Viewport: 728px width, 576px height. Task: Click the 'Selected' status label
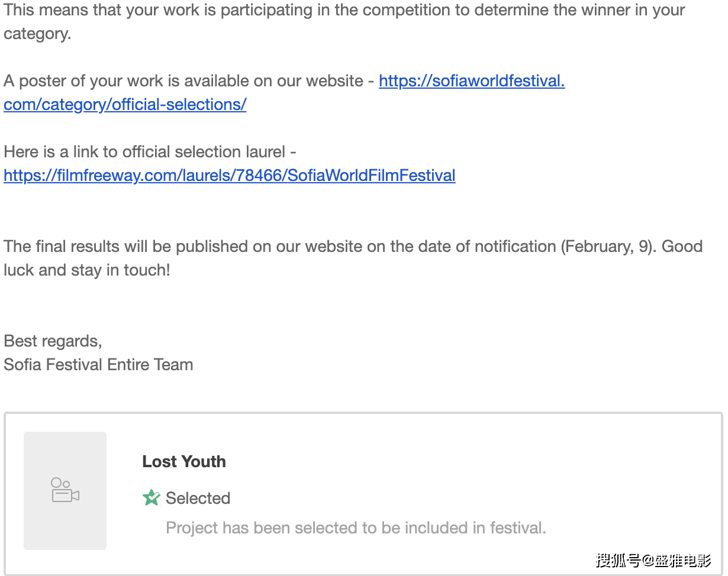pos(198,499)
